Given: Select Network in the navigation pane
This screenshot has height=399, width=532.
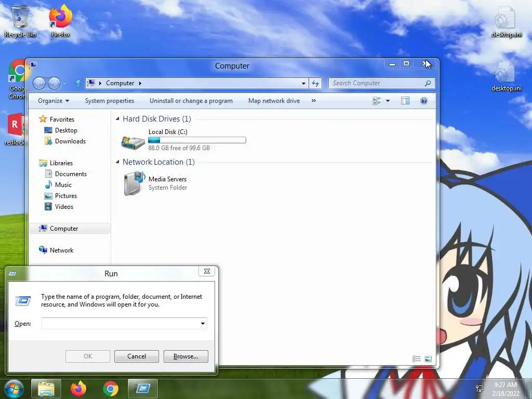Looking at the screenshot, I should pos(61,250).
